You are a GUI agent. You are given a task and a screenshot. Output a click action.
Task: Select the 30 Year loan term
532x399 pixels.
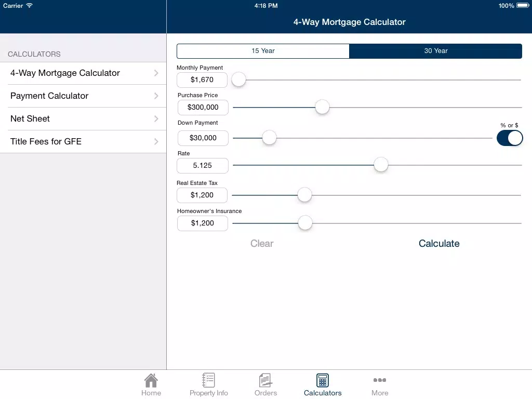tap(436, 51)
